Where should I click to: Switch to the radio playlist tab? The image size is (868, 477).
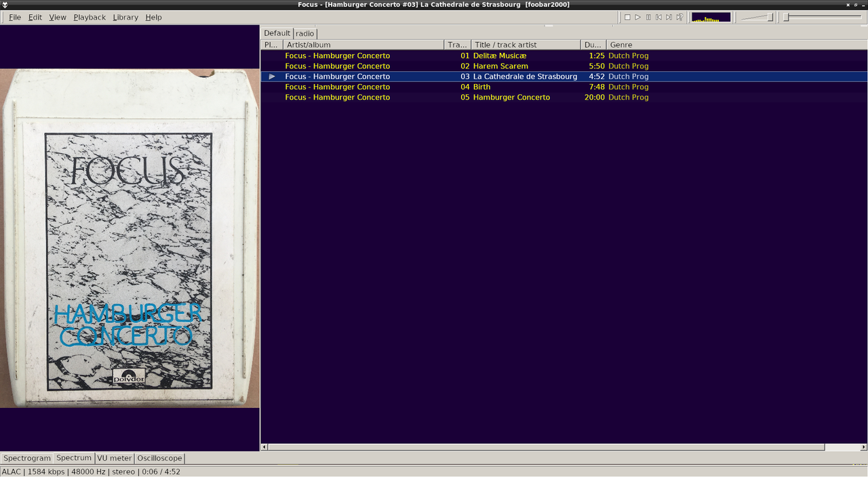(305, 33)
